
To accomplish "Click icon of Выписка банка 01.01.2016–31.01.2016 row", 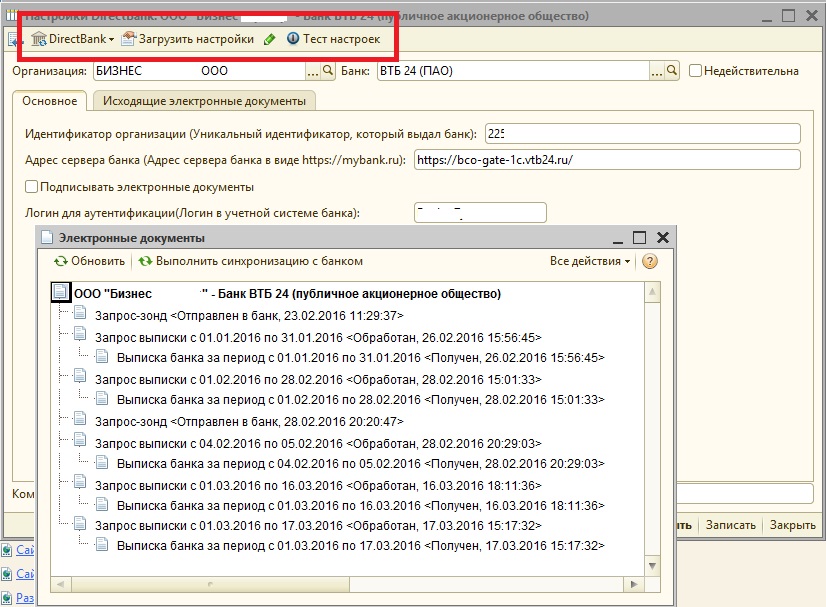I will point(102,356).
